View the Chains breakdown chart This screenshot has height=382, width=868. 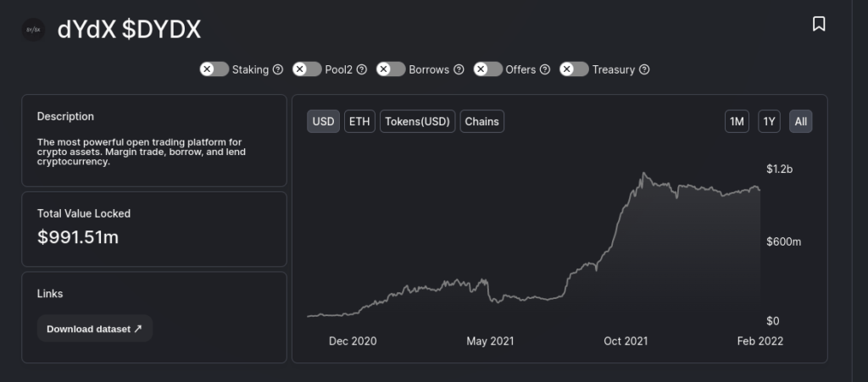482,122
